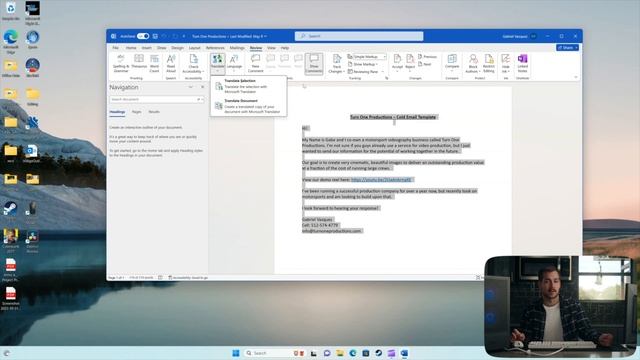
Task: Click the Translate ribbon button
Action: 218,64
